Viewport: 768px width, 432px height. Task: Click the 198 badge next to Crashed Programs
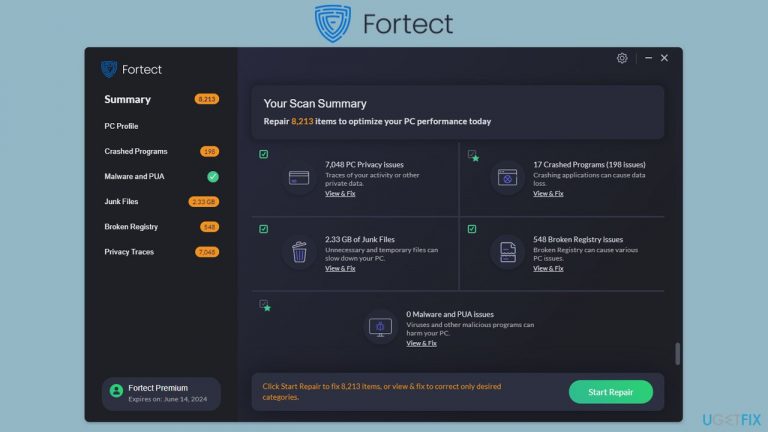click(210, 151)
